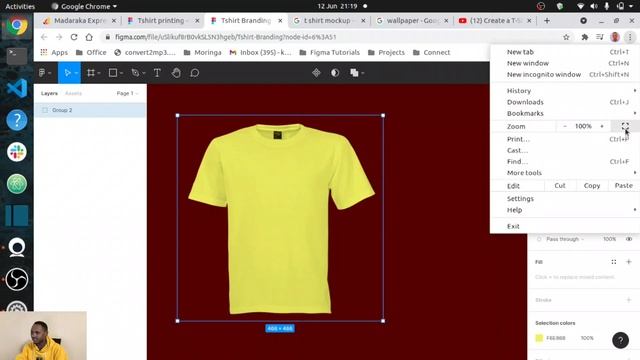Select the Hand tool

[176, 73]
